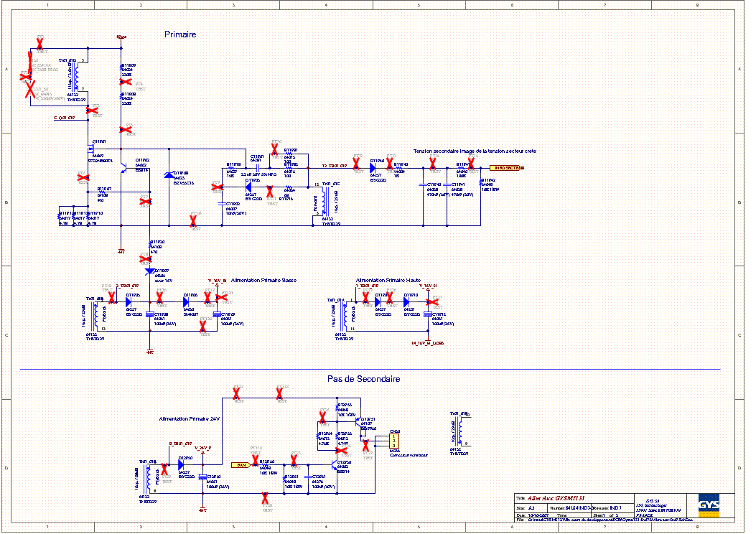756x534 pixels.
Task: Select the C12950 capacitor symbol
Action: [x=203, y=477]
